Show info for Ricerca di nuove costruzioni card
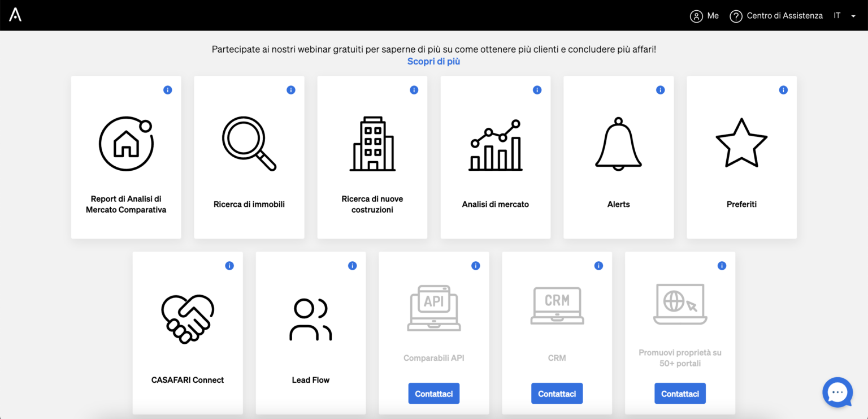 (414, 90)
